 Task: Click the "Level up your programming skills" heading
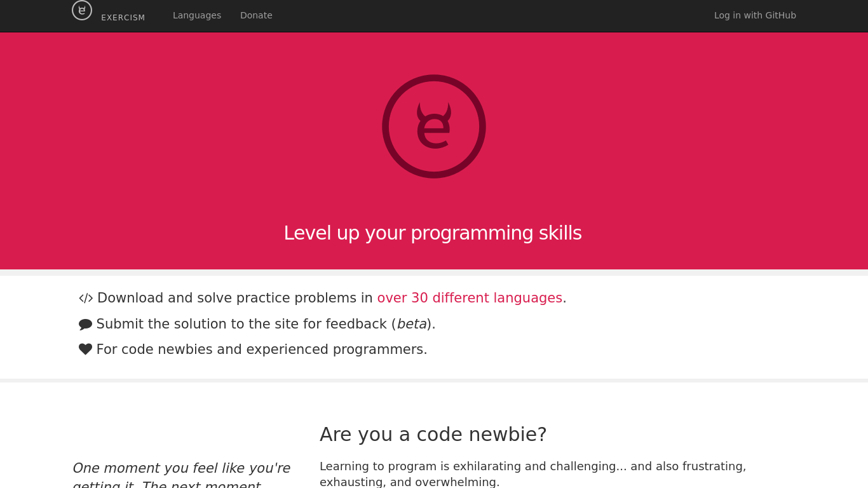coord(433,233)
